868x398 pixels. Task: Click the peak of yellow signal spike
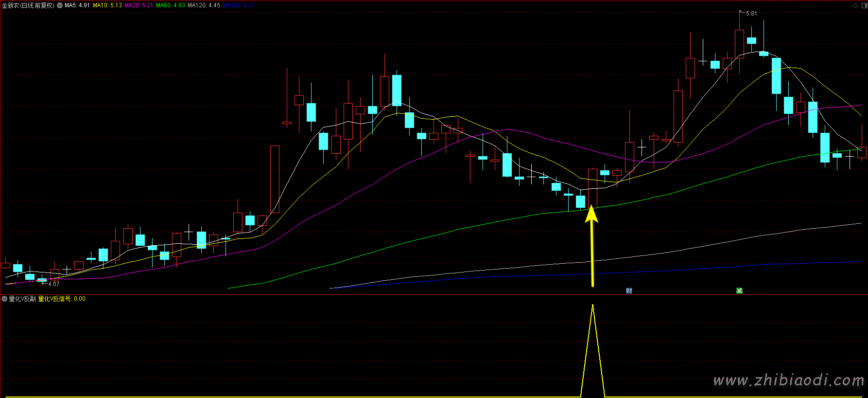(x=592, y=306)
